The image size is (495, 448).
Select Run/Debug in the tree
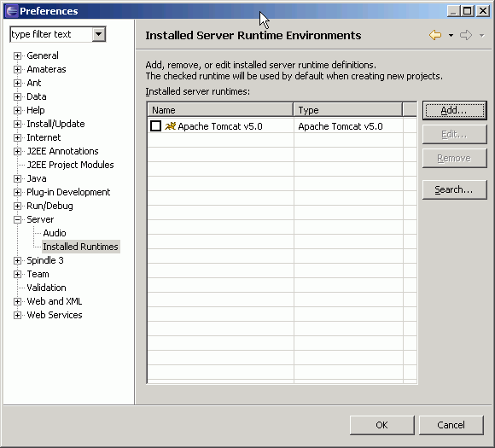coord(49,206)
